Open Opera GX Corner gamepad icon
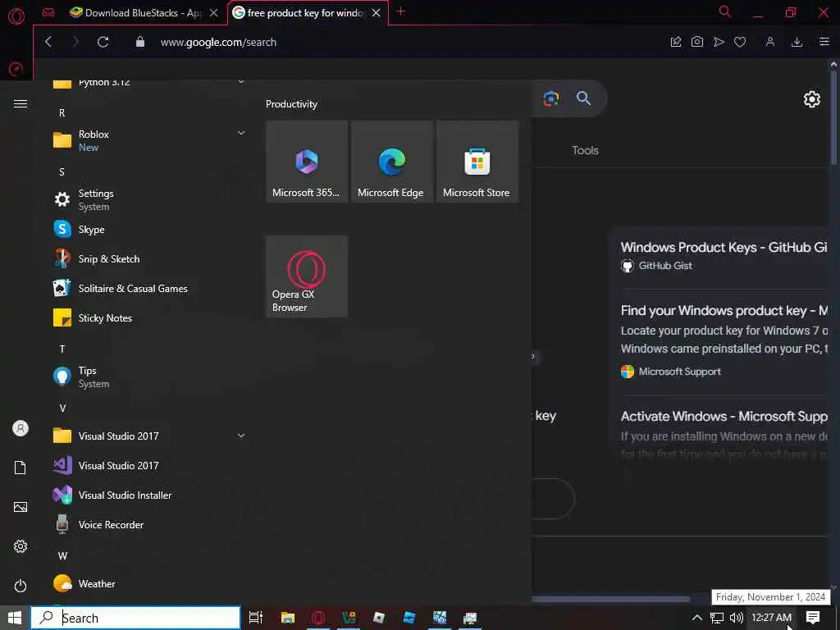Image resolution: width=840 pixels, height=630 pixels. click(x=48, y=13)
